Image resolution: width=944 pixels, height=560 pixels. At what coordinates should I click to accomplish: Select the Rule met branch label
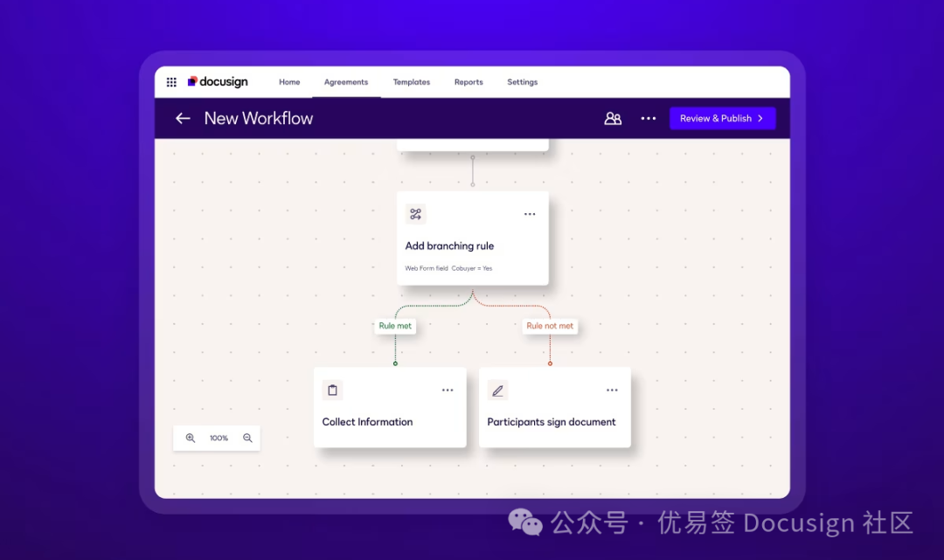(x=395, y=326)
